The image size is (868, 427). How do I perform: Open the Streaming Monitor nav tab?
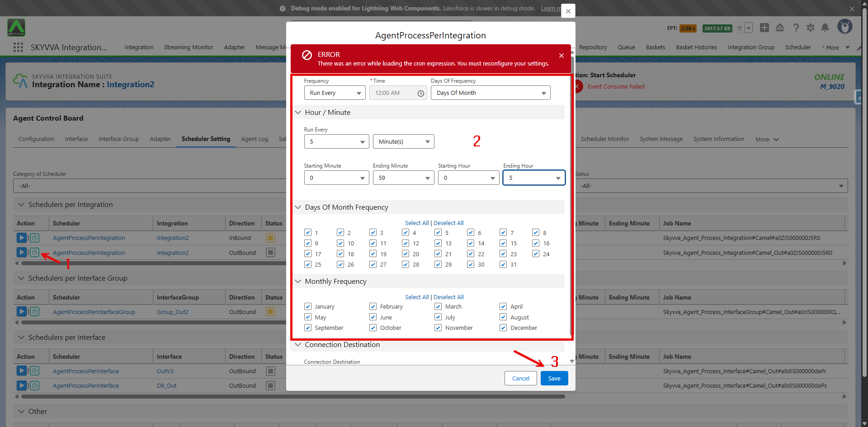pos(189,47)
